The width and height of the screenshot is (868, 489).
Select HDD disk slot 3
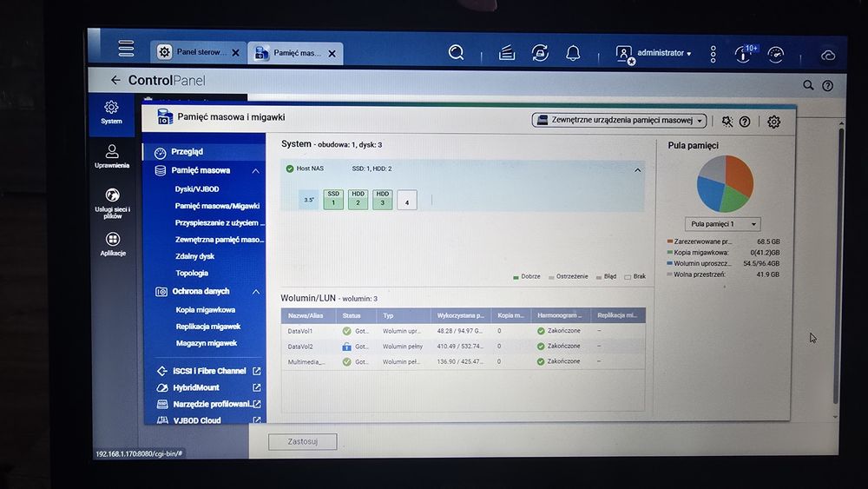point(382,200)
